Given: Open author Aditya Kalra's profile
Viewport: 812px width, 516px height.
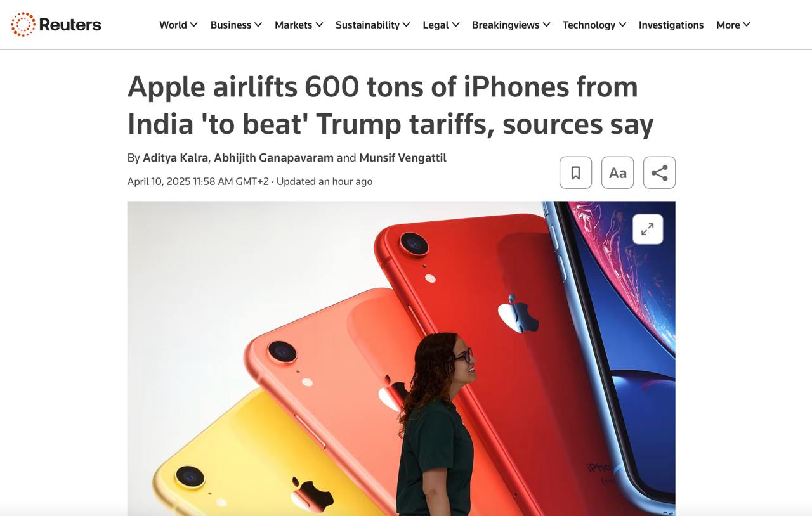Looking at the screenshot, I should 175,158.
